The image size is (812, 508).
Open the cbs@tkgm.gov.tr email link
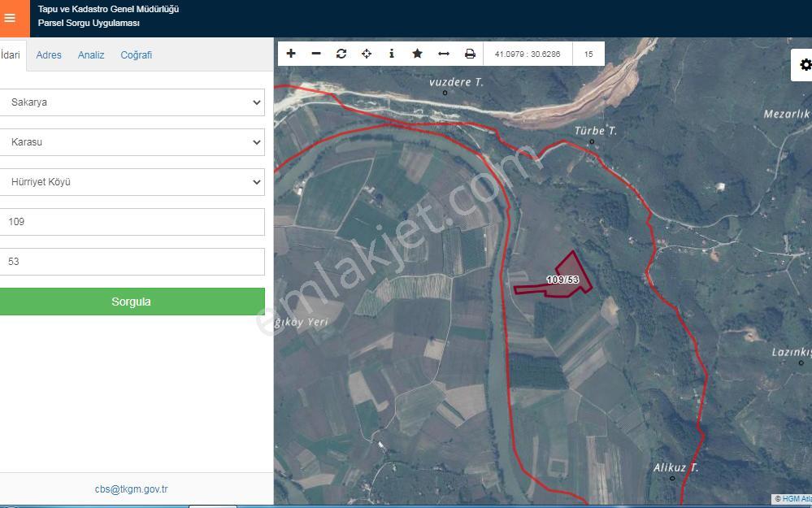(x=131, y=488)
